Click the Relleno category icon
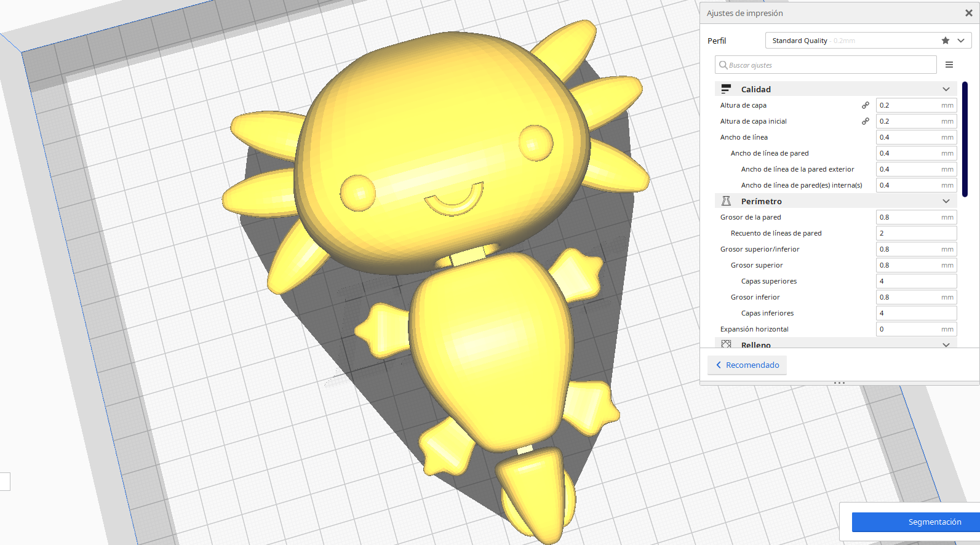Image resolution: width=980 pixels, height=545 pixels. click(726, 344)
